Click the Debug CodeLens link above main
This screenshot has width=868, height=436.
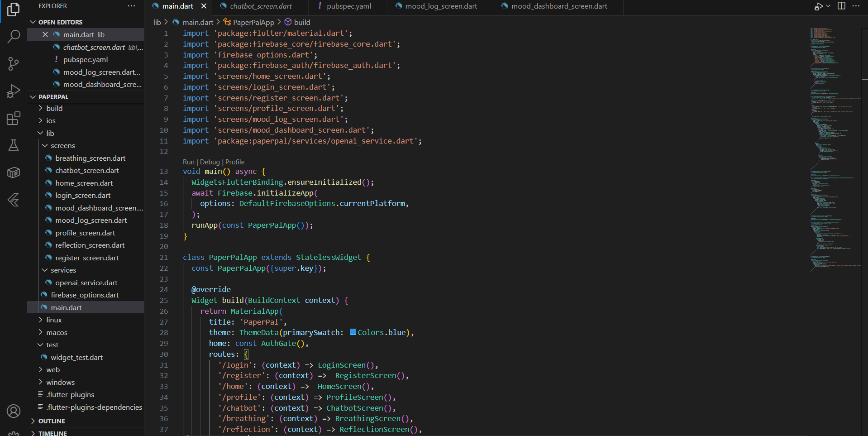pyautogui.click(x=210, y=162)
